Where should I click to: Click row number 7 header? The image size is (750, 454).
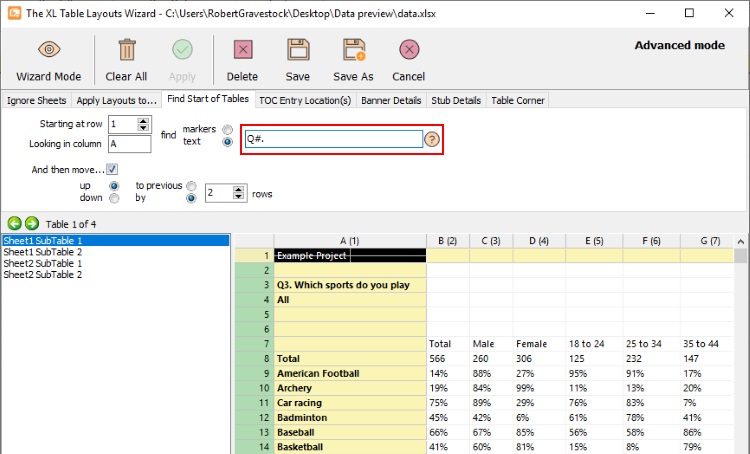[x=254, y=344]
